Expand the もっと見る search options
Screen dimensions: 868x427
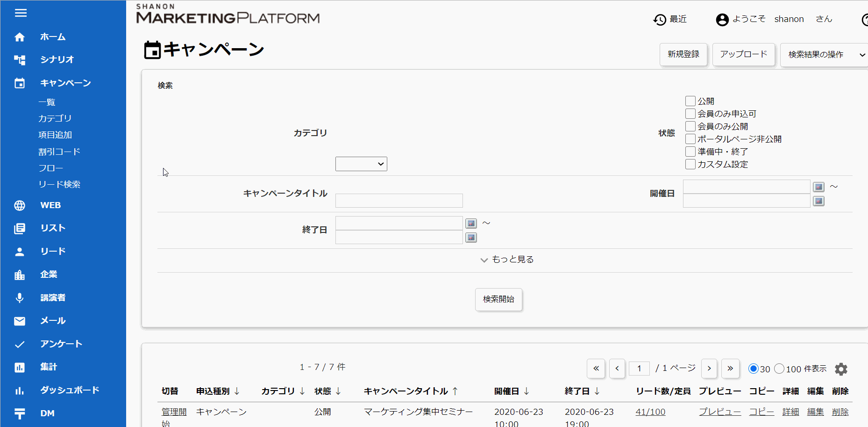[507, 260]
